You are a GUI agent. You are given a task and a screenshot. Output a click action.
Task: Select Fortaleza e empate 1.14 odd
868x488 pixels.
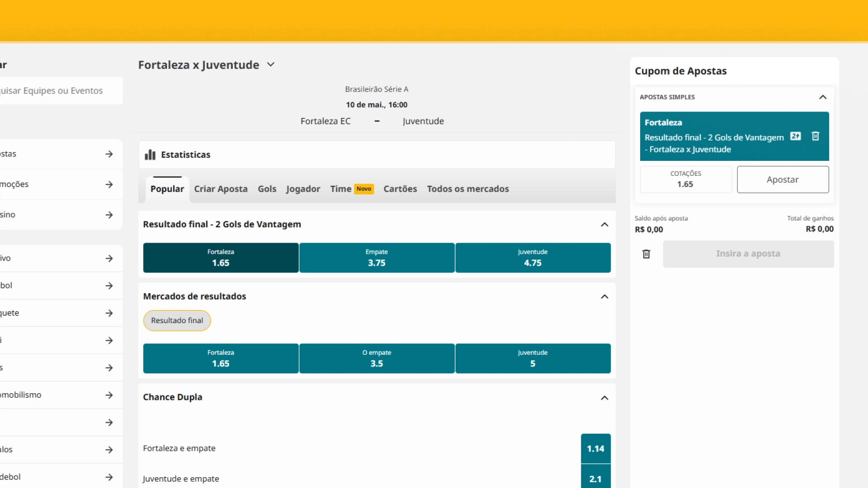tap(595, 449)
